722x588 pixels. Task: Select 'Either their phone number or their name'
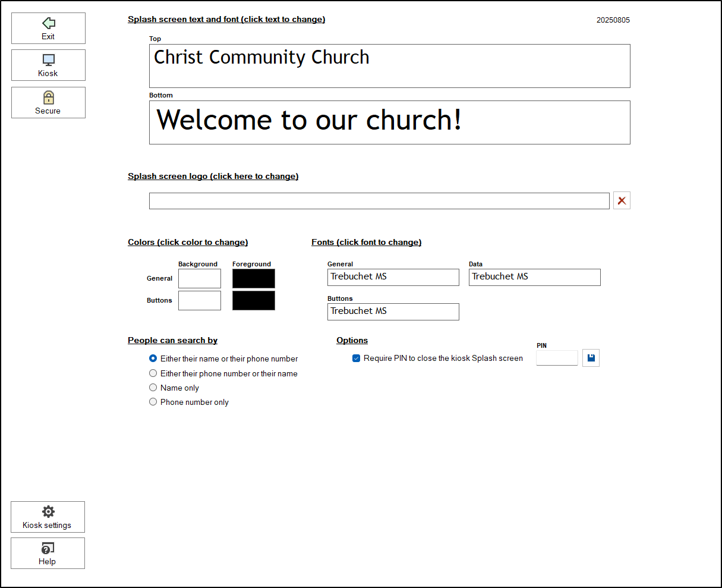(153, 373)
